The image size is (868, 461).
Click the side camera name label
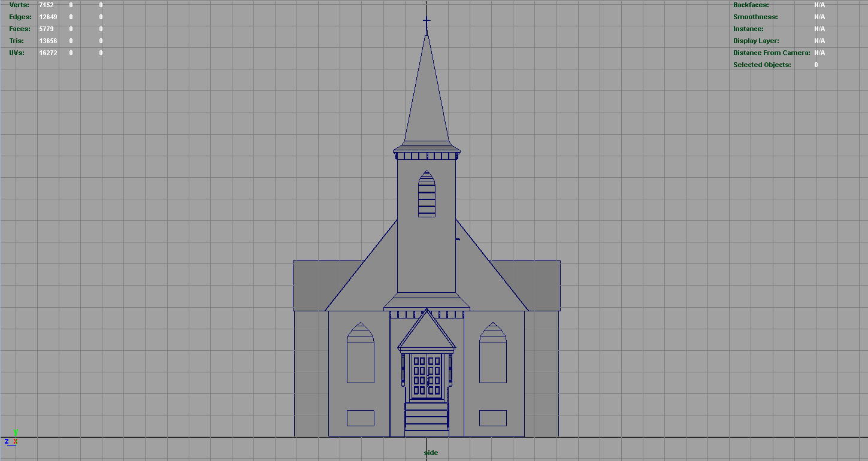[431, 453]
